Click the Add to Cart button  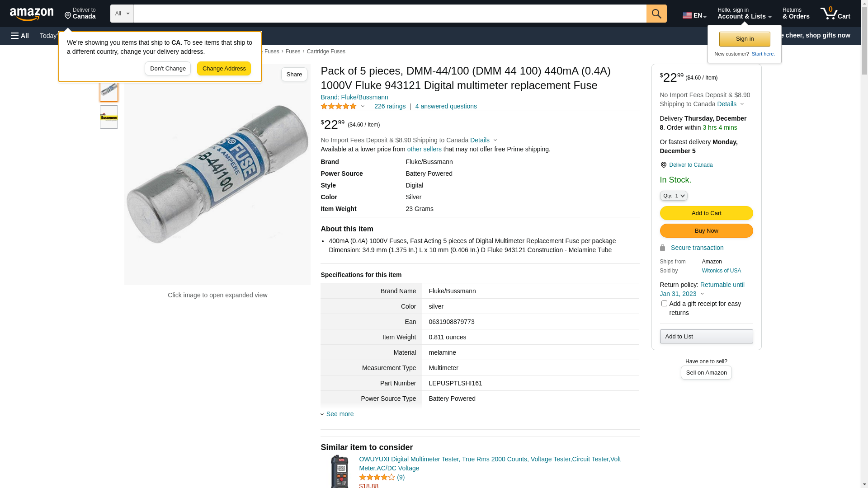(x=706, y=213)
